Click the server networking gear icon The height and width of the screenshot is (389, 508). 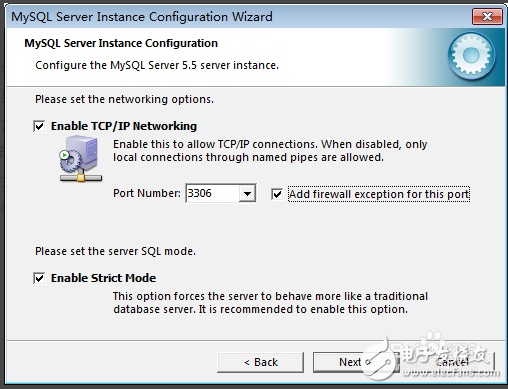pos(81,158)
